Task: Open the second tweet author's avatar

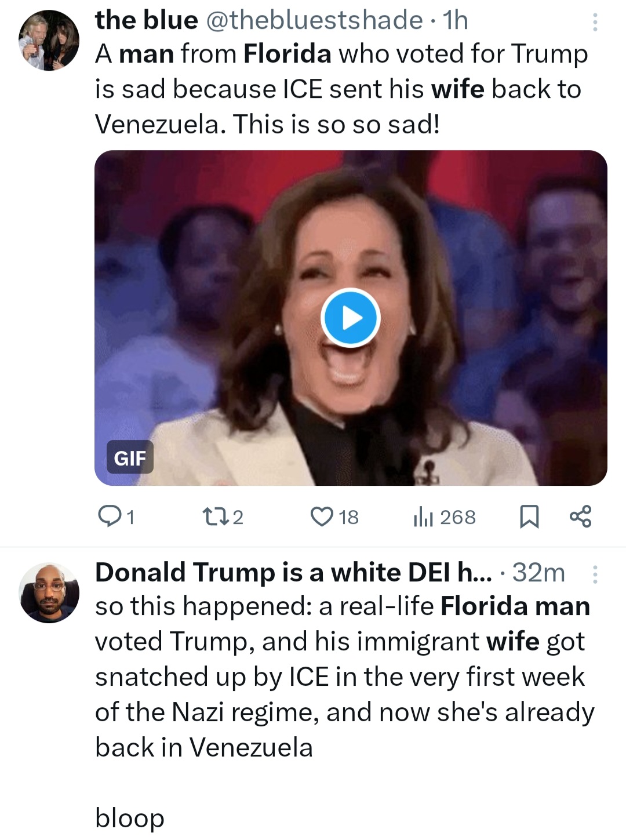Action: [49, 592]
